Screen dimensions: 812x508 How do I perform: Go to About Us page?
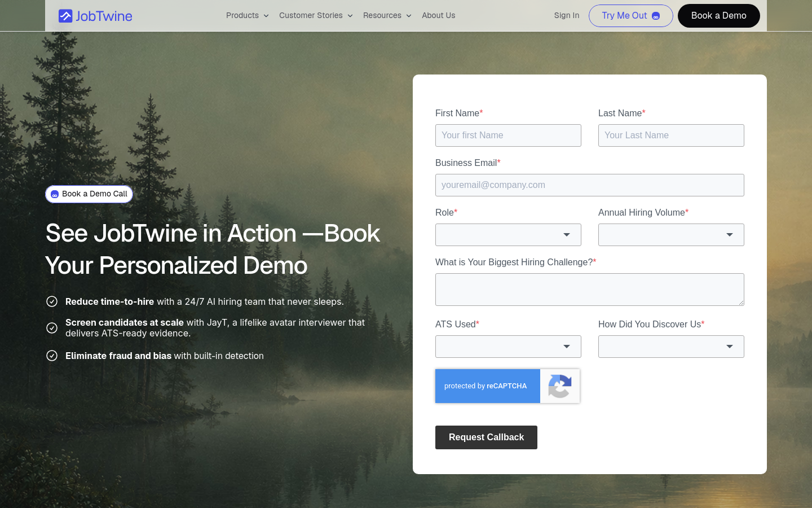[x=438, y=15]
